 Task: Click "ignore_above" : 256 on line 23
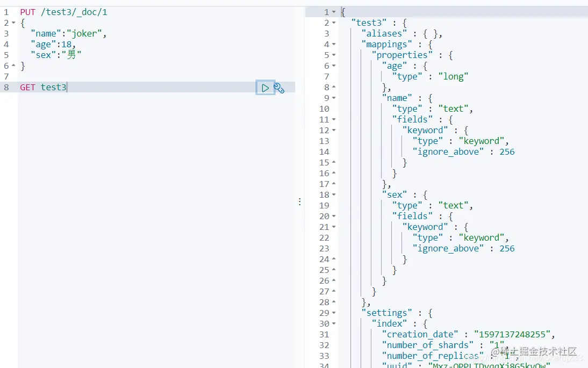(x=463, y=248)
